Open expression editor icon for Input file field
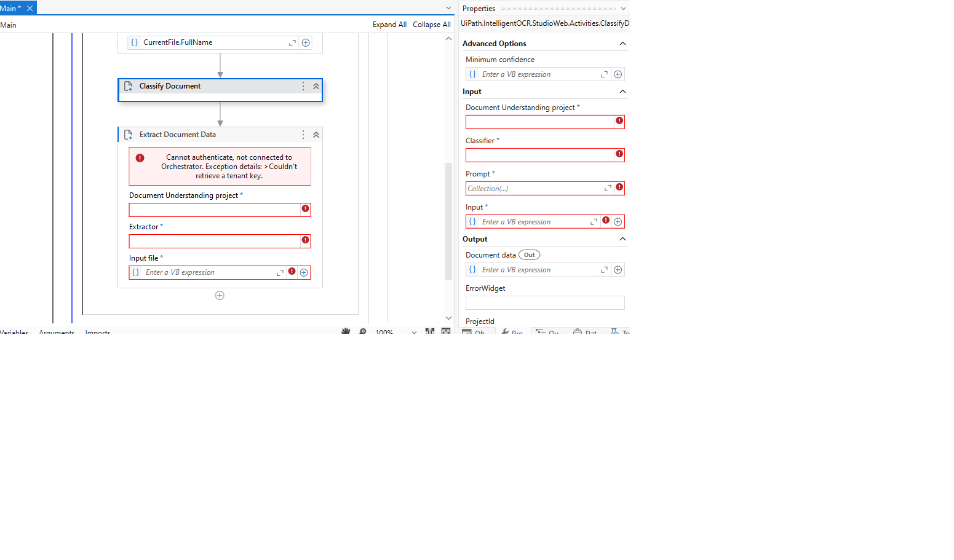Screen dimensions: 954x560 tap(281, 272)
